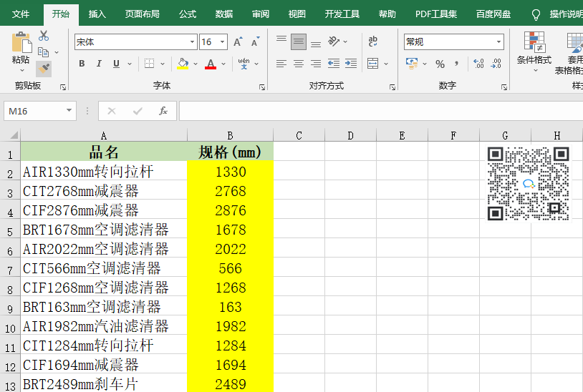Click the QR code image

[529, 184]
